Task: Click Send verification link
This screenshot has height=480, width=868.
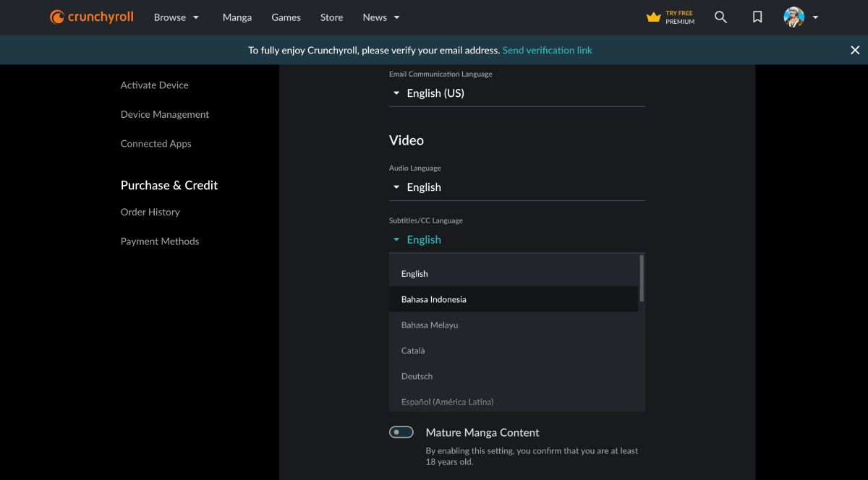Action: 547,50
